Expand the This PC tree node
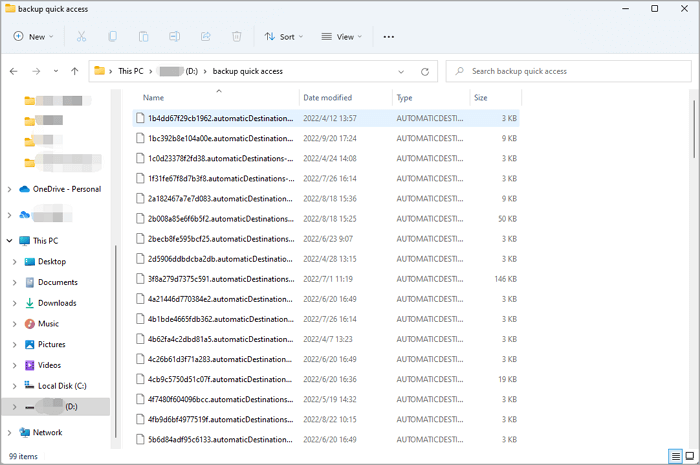This screenshot has width=700, height=465. click(x=10, y=241)
